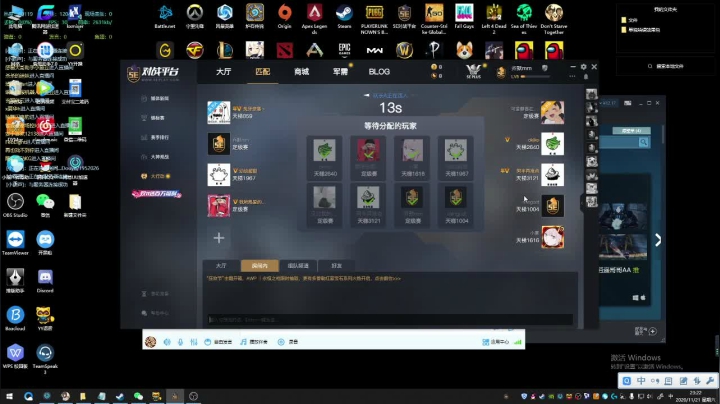The image size is (720, 404).
Task: Open the OBS Studio desktop icon
Action: coord(15,205)
